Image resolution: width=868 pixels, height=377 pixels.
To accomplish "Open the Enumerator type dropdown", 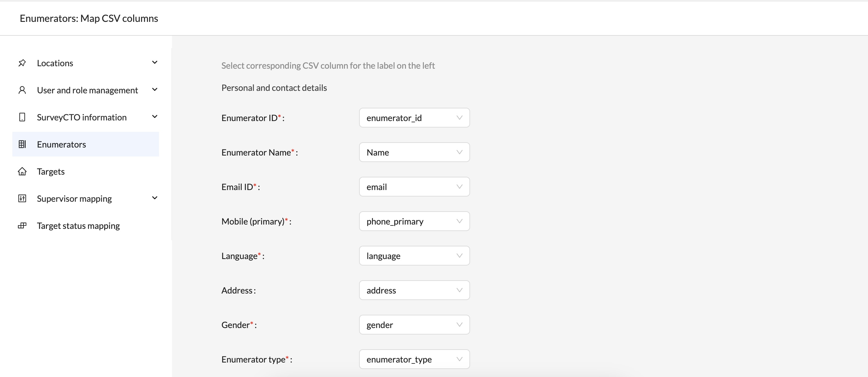I will (x=415, y=359).
